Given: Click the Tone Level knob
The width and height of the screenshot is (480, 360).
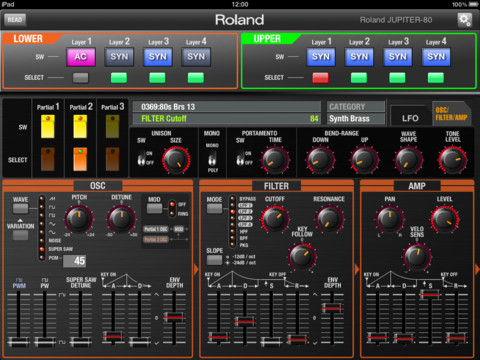Looking at the screenshot, I should 452,160.
